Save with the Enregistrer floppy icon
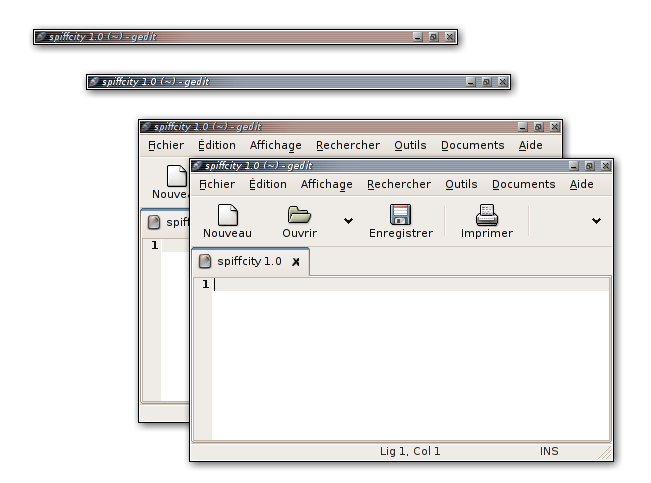Screen dimensions: 651x483 click(400, 214)
